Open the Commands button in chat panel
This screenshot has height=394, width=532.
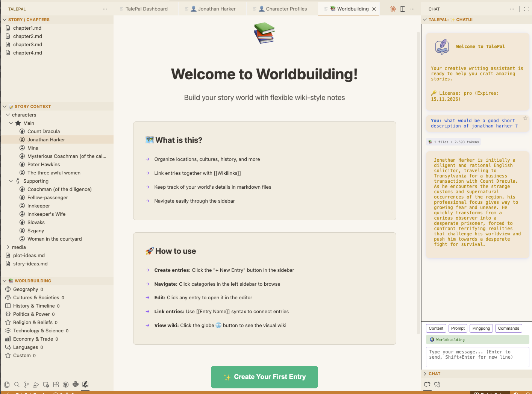click(508, 328)
